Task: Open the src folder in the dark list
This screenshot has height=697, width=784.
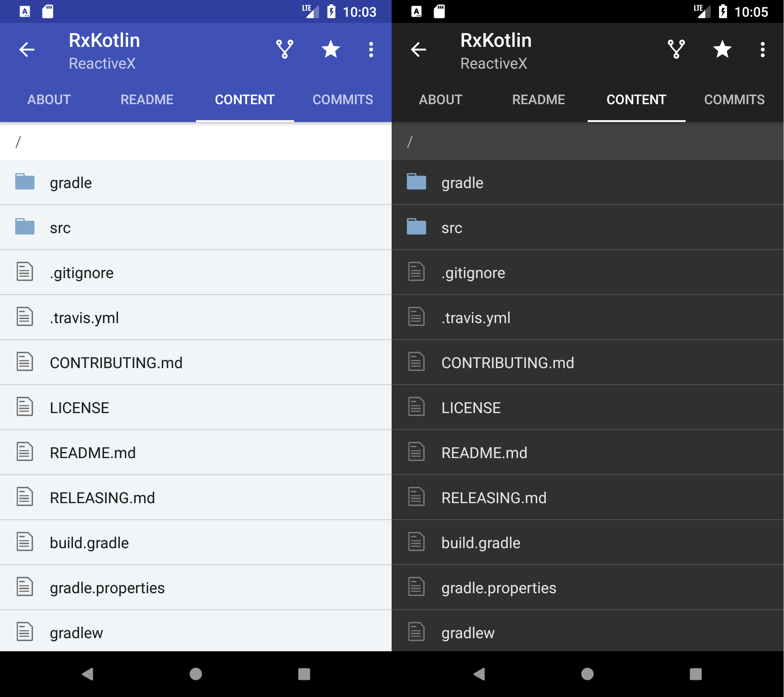Action: [x=452, y=228]
